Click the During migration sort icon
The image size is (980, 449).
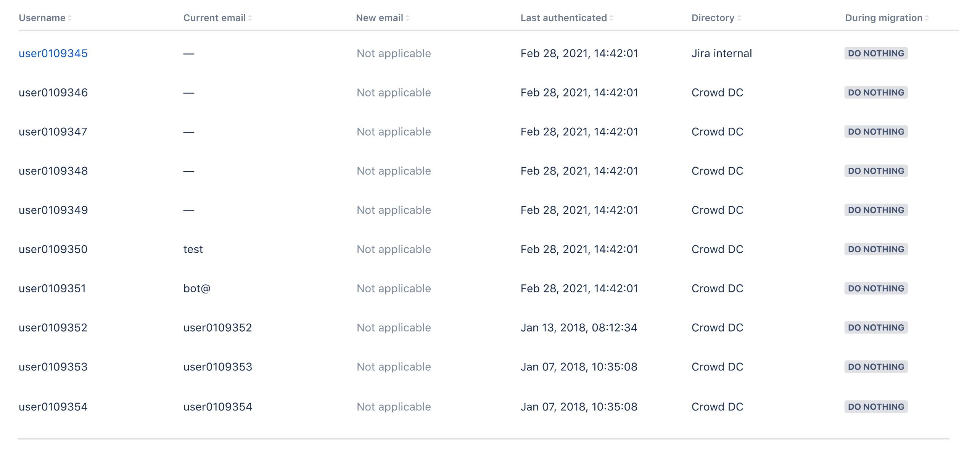pos(928,18)
